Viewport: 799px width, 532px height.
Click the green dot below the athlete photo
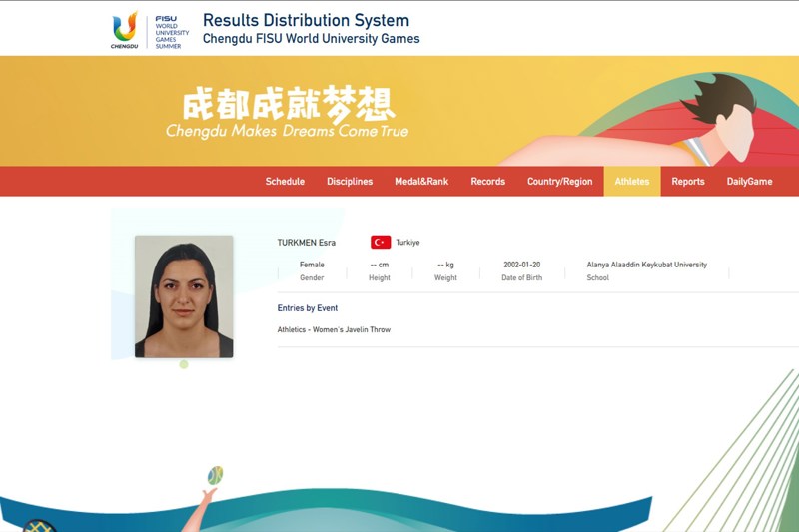point(184,364)
